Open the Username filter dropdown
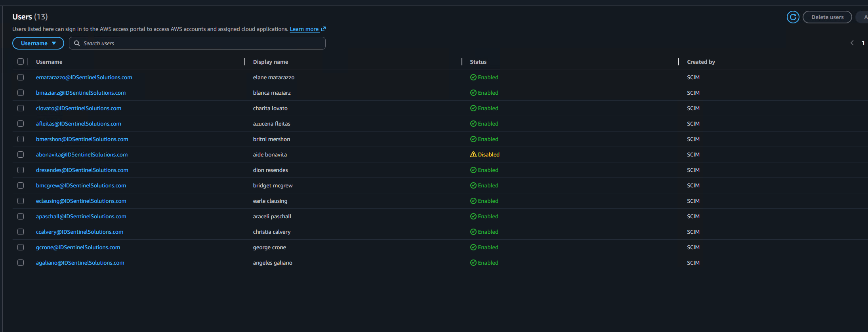868x332 pixels. click(38, 43)
